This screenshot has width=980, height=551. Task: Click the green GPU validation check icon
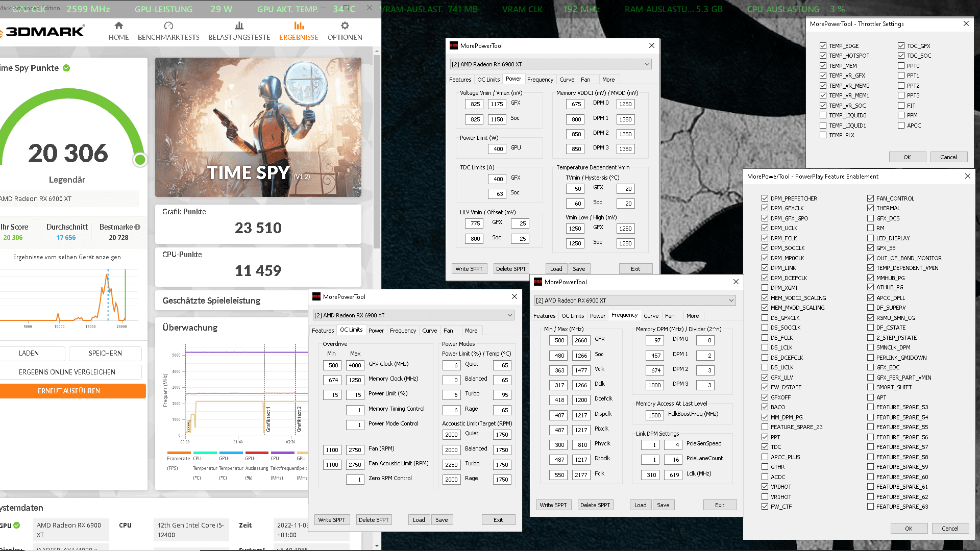pyautogui.click(x=17, y=525)
